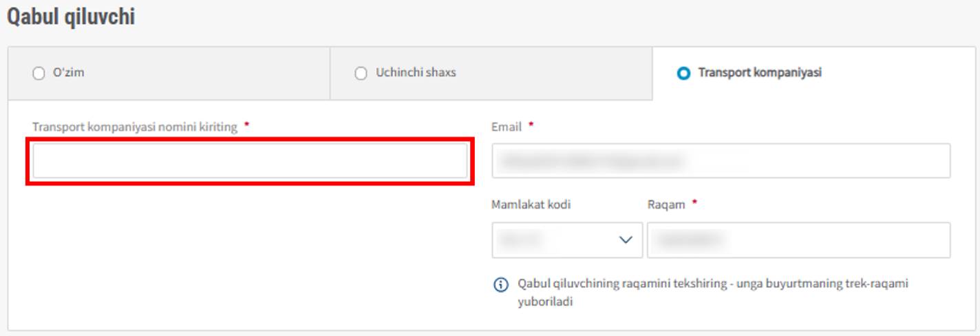Select the Uchinchi shaxs radio button
The width and height of the screenshot is (980, 336).
click(361, 74)
